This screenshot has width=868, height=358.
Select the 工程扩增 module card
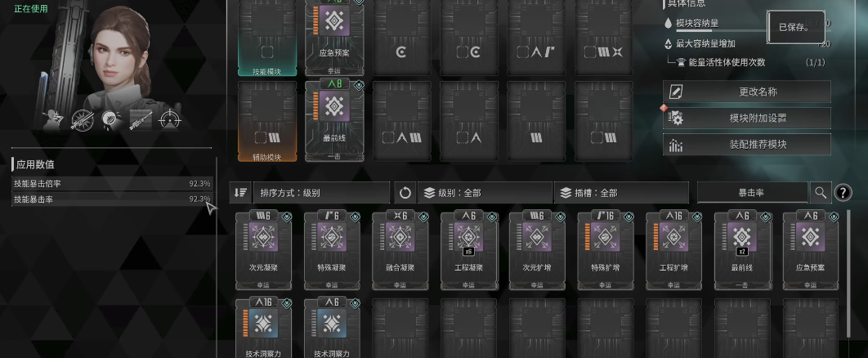coord(673,250)
